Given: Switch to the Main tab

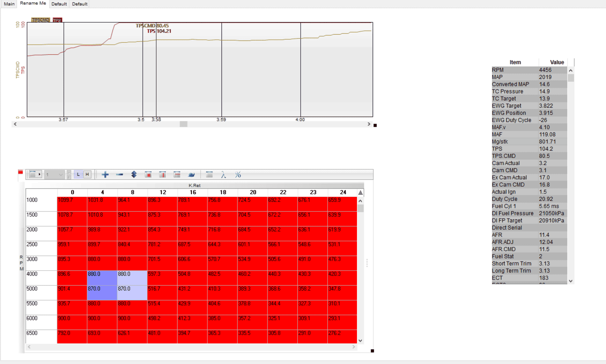Looking at the screenshot, I should pos(9,4).
